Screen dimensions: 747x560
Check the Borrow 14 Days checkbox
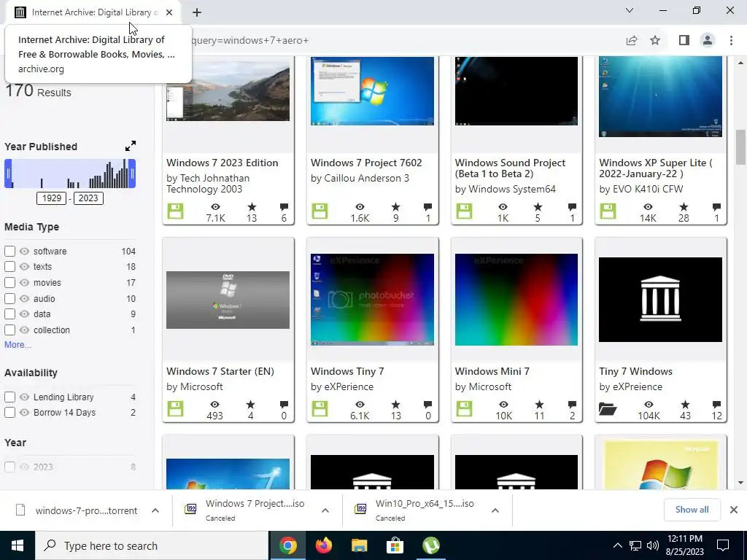(x=9, y=413)
